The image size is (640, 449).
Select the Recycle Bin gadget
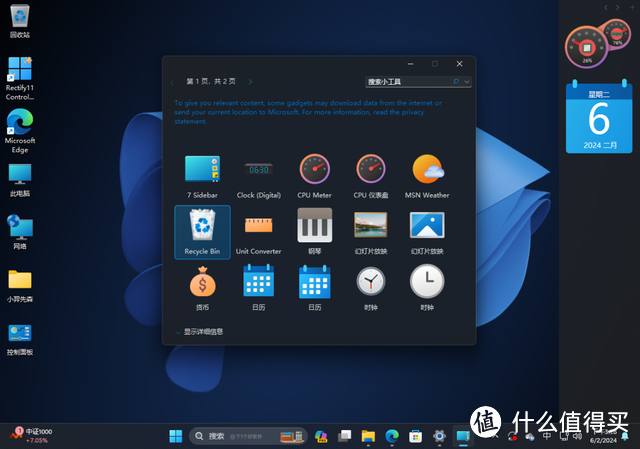202,232
